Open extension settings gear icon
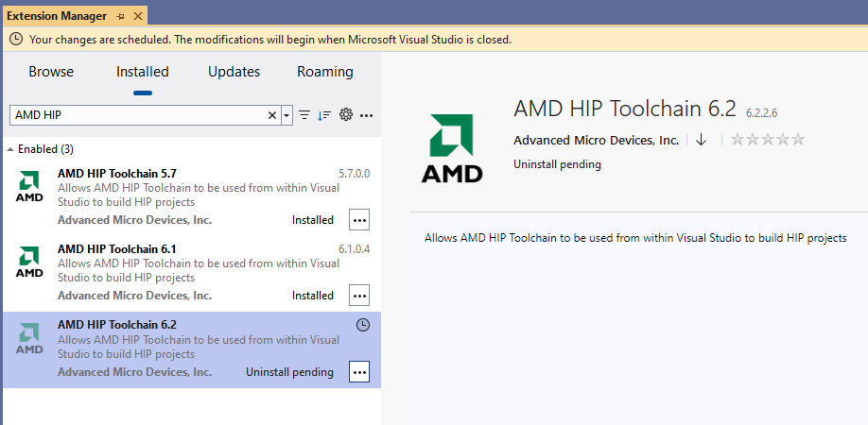Image resolution: width=868 pixels, height=425 pixels. tap(346, 115)
